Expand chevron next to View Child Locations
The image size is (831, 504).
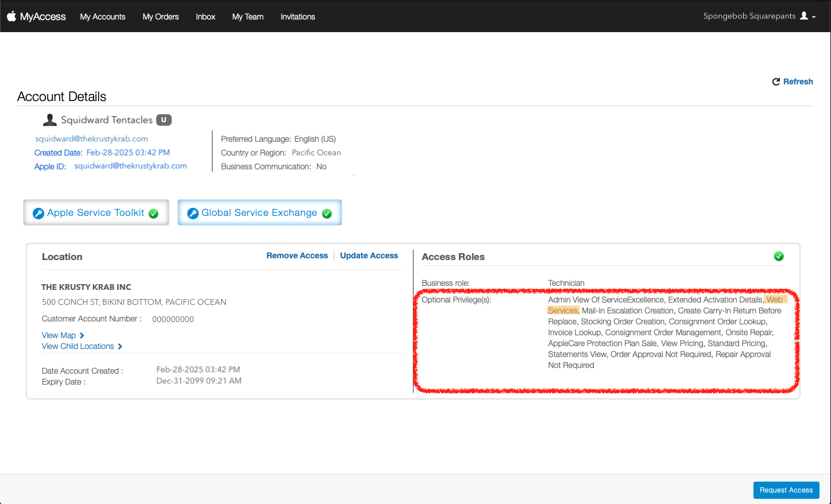tap(120, 346)
